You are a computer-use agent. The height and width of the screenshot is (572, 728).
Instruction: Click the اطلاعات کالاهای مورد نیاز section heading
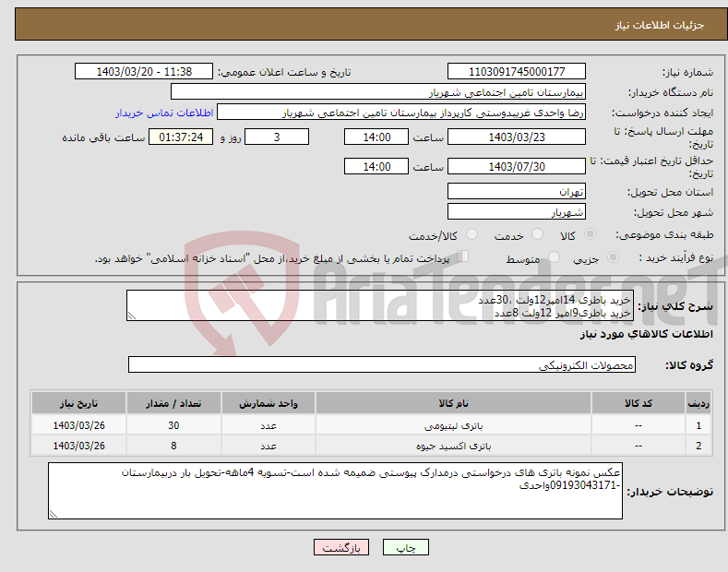point(646,334)
